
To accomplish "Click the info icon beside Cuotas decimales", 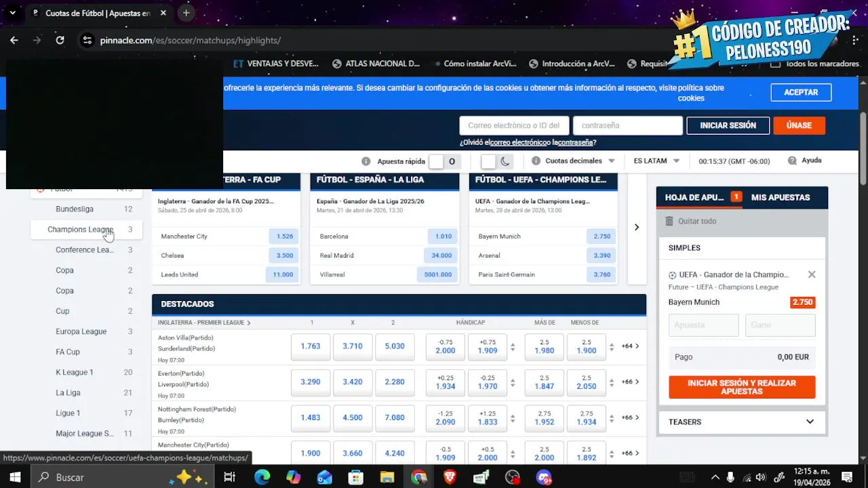I will [x=536, y=161].
